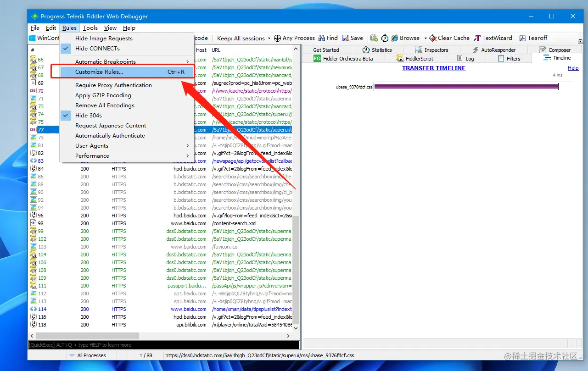Open Customize Rules menu entry
The height and width of the screenshot is (371, 588).
pyautogui.click(x=126, y=72)
